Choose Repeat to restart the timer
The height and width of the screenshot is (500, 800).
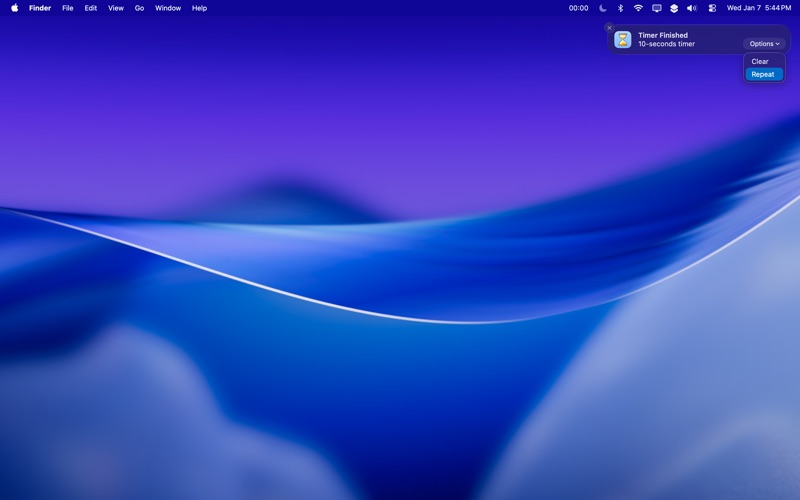[764, 74]
